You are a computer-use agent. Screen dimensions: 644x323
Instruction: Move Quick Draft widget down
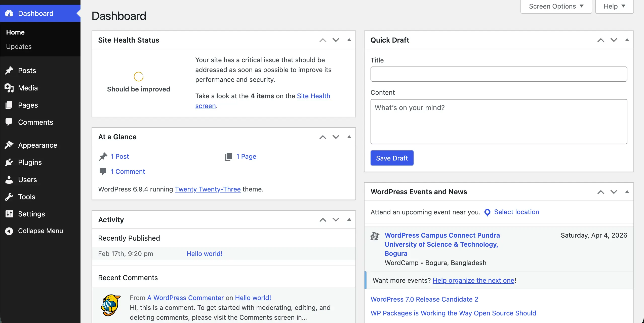[x=614, y=40]
